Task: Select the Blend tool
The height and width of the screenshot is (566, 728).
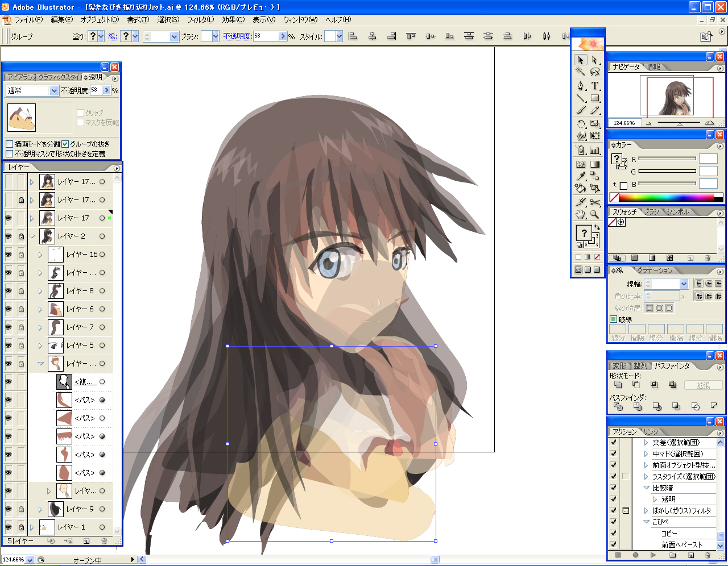Action: tap(595, 176)
